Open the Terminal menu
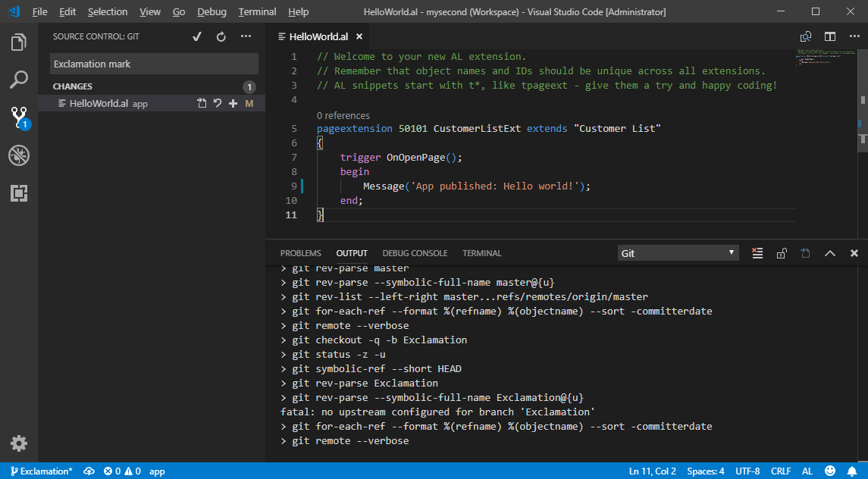The height and width of the screenshot is (479, 868). click(257, 12)
